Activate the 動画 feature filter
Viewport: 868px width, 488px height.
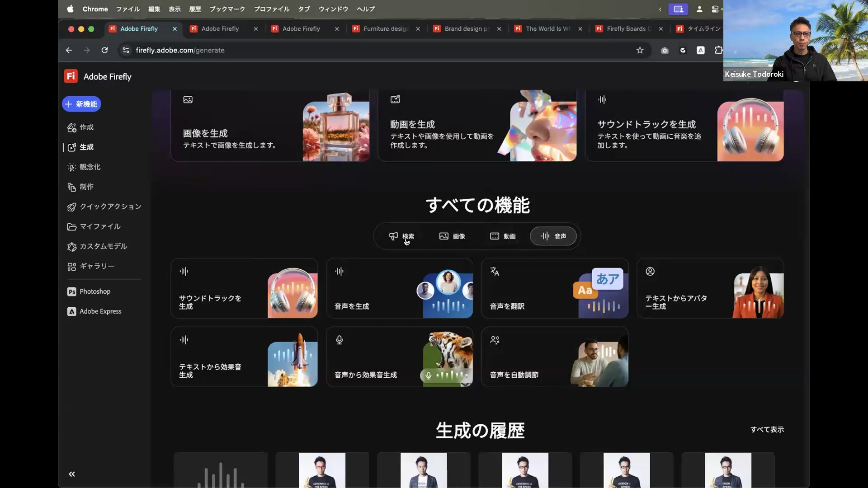click(x=503, y=236)
